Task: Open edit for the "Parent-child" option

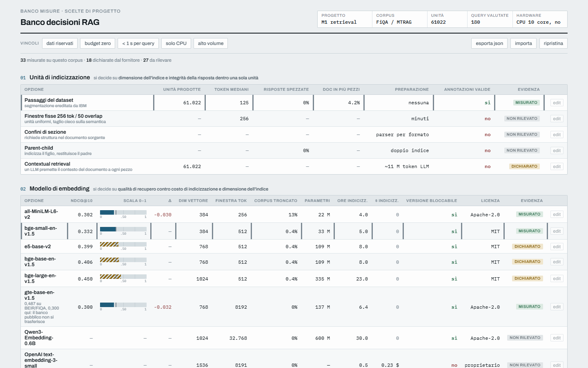Action: pyautogui.click(x=557, y=150)
